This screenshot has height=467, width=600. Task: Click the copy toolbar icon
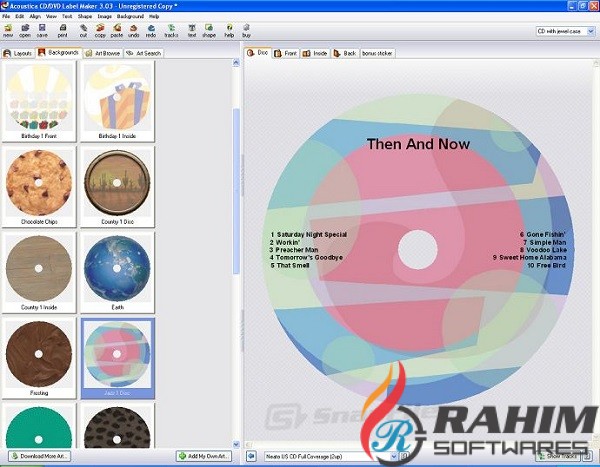tap(100, 31)
